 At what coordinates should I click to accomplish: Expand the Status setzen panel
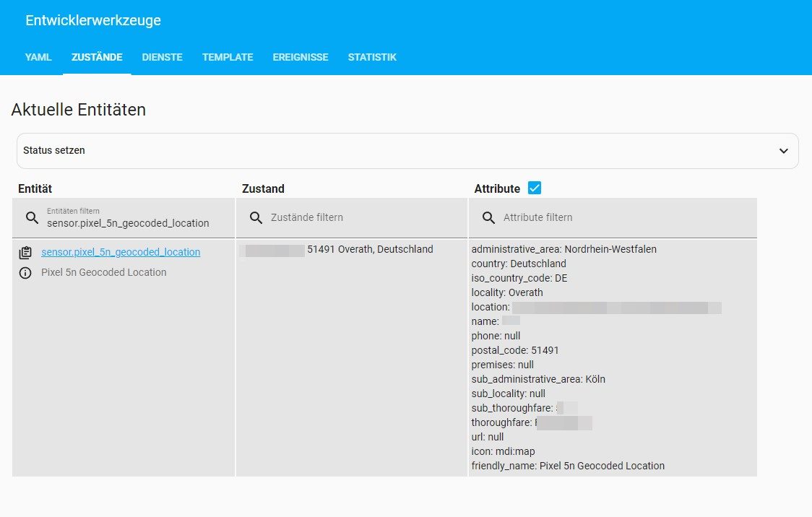point(407,151)
